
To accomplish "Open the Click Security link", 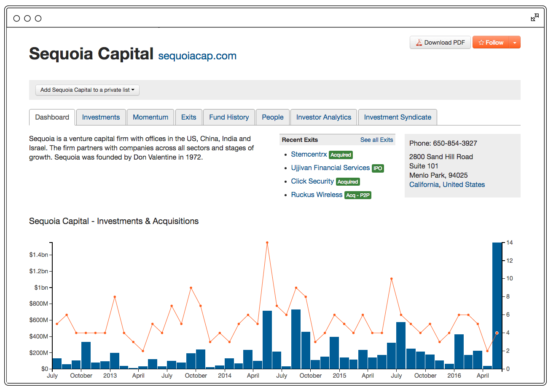I will click(x=312, y=181).
